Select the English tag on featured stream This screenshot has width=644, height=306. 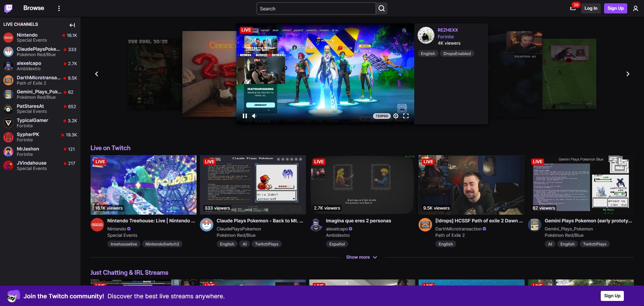[x=428, y=54]
